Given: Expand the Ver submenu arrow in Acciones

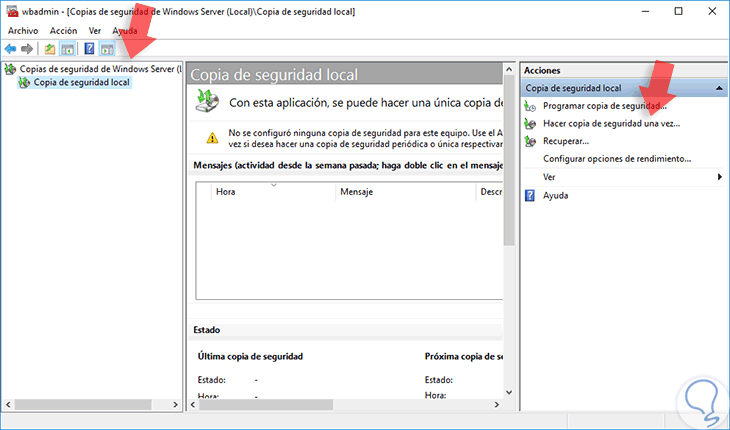Looking at the screenshot, I should (720, 177).
